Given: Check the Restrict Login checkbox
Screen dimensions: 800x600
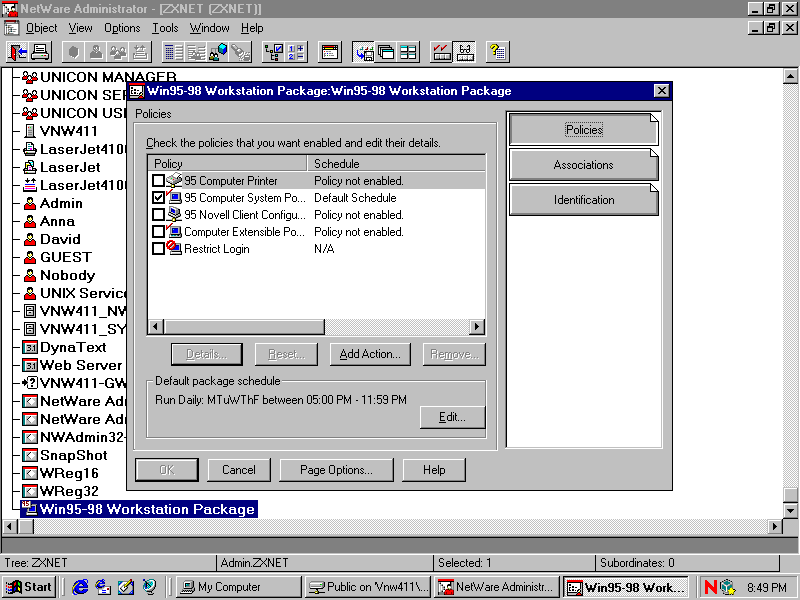Looking at the screenshot, I should coord(158,248).
